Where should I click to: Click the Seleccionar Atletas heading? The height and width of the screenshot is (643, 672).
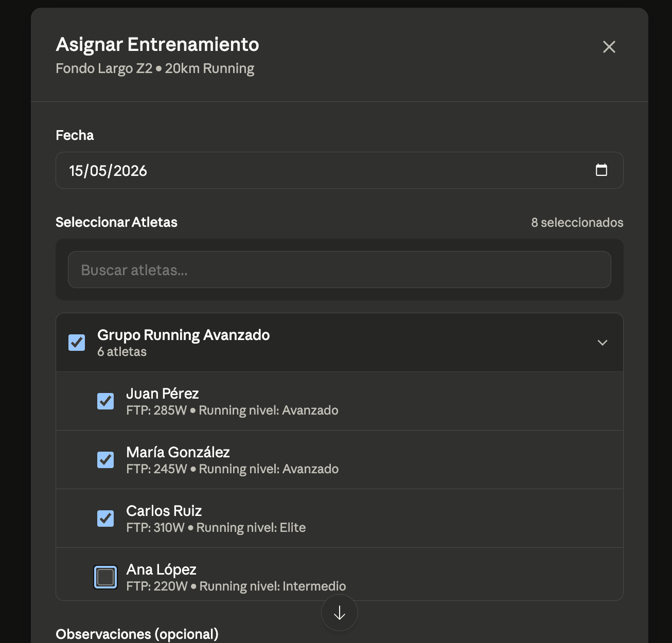pos(116,222)
